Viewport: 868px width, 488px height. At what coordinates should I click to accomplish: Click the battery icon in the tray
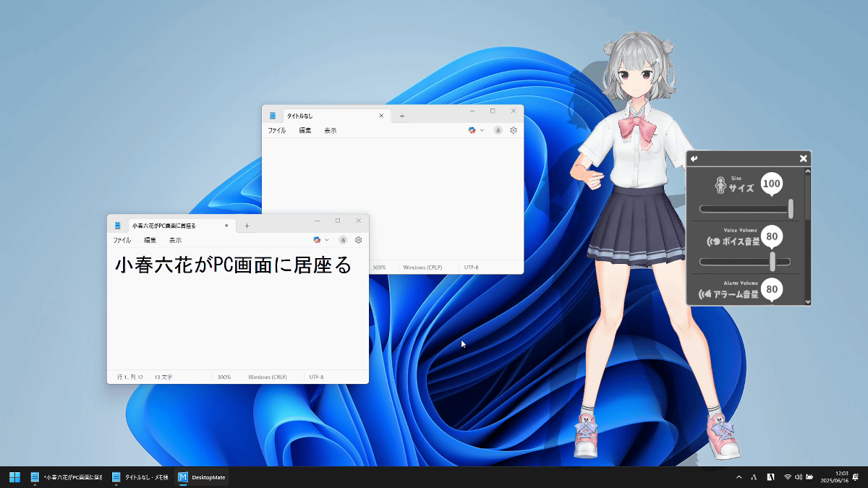pyautogui.click(x=809, y=477)
